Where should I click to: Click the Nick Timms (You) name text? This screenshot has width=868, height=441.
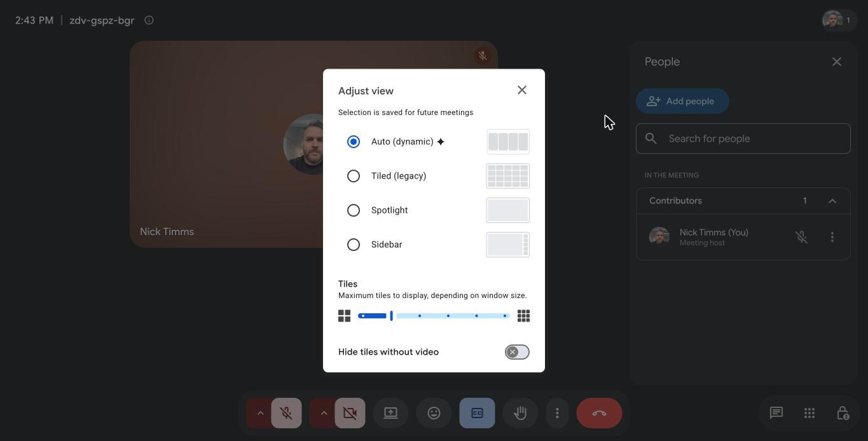(x=713, y=233)
